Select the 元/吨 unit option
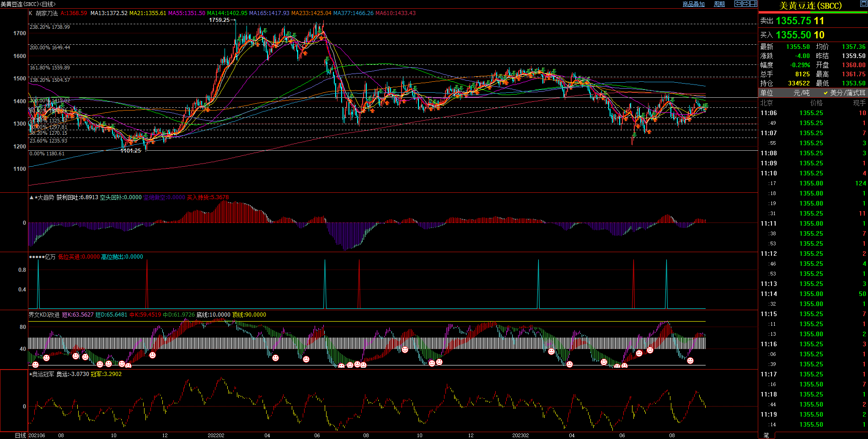This screenshot has width=868, height=439. point(801,93)
